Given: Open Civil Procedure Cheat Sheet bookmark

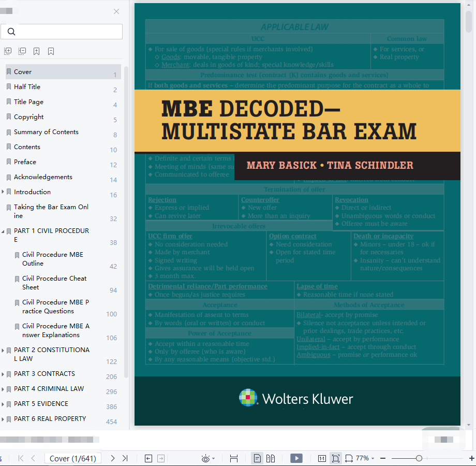Looking at the screenshot, I should click(54, 283).
